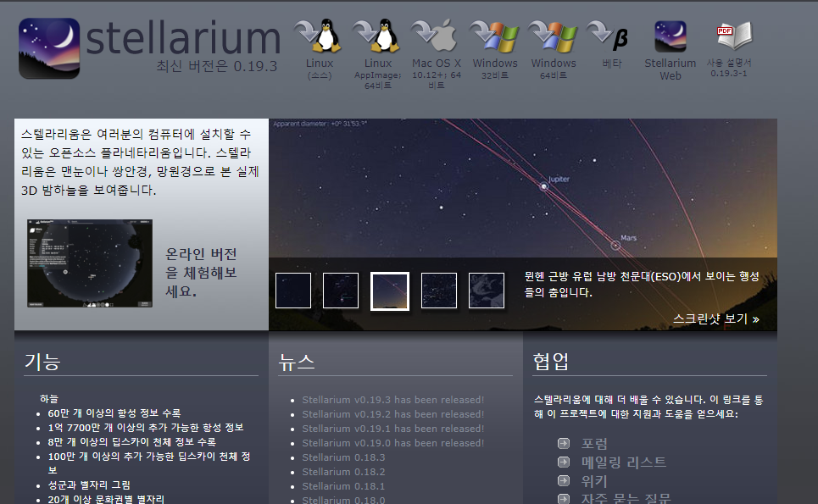Click 온라인 버전을 체험해보세요 link
The image size is (818, 504).
tap(202, 273)
